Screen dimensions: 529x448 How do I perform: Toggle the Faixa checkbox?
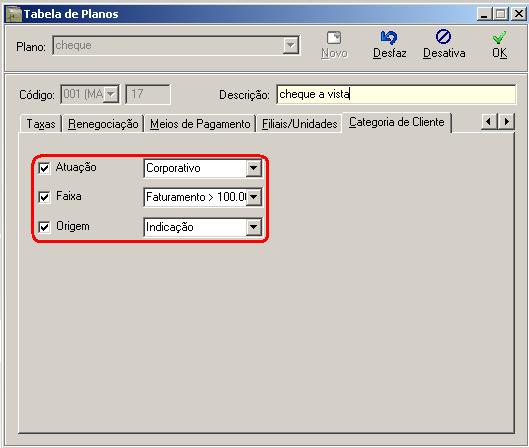pos(44,197)
